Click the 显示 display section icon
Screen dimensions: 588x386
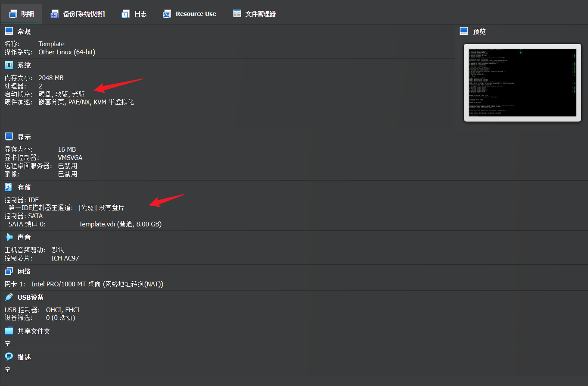pos(9,137)
